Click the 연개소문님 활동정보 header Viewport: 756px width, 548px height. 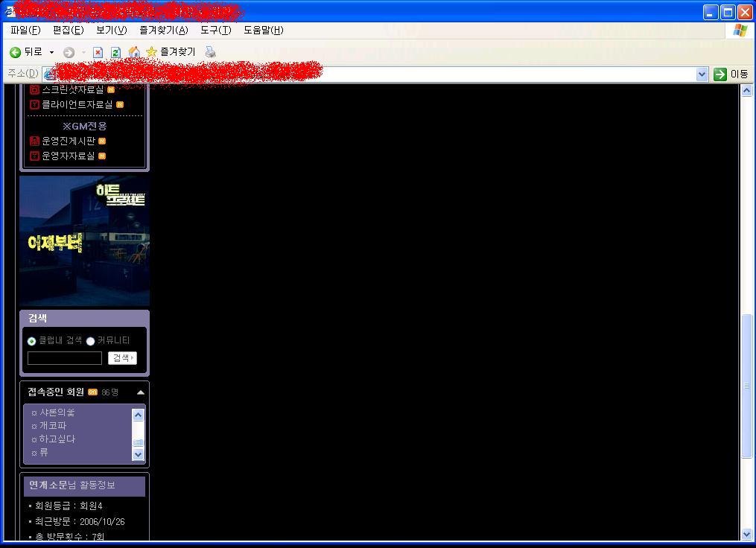84,485
